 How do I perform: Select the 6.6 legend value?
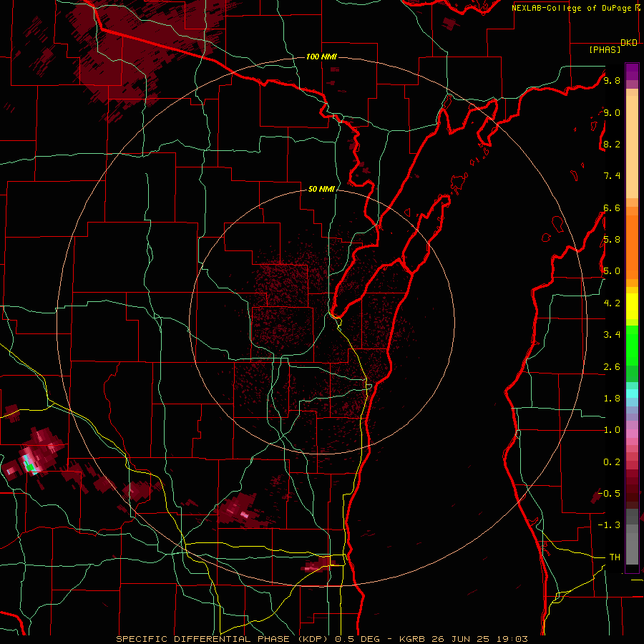coord(612,208)
